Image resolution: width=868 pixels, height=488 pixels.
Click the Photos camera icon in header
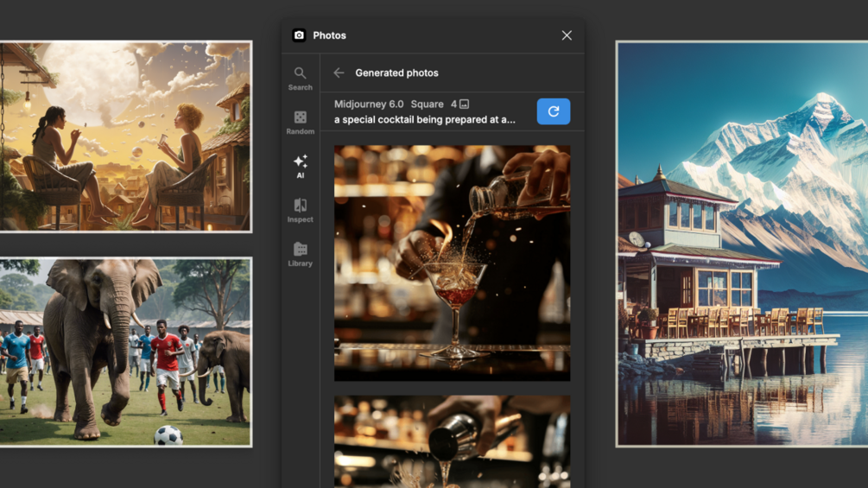pos(299,35)
